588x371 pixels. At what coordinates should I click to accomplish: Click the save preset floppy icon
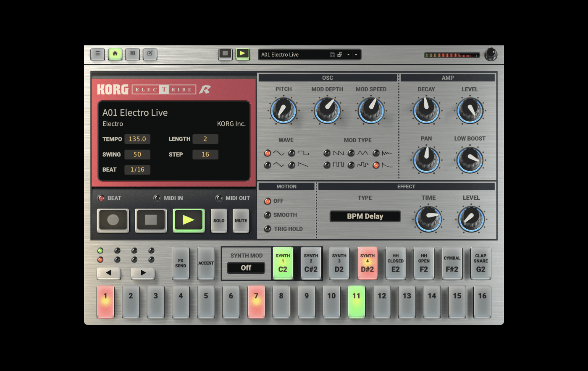pos(332,55)
